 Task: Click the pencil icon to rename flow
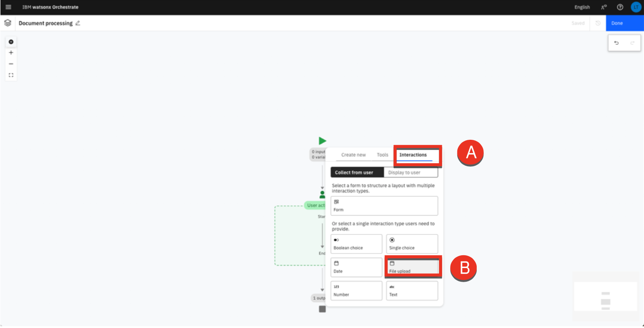[78, 23]
